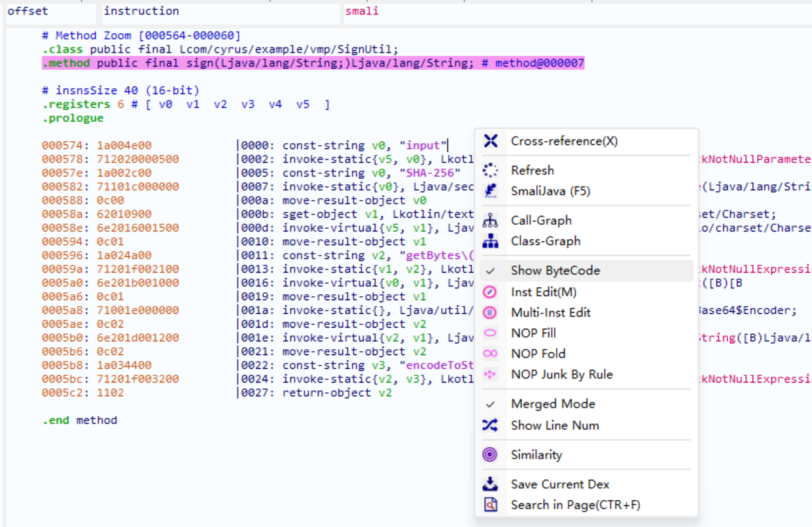This screenshot has height=527, width=812.
Task: Click the 000a: move-result-object v0 line
Action: (x=332, y=200)
